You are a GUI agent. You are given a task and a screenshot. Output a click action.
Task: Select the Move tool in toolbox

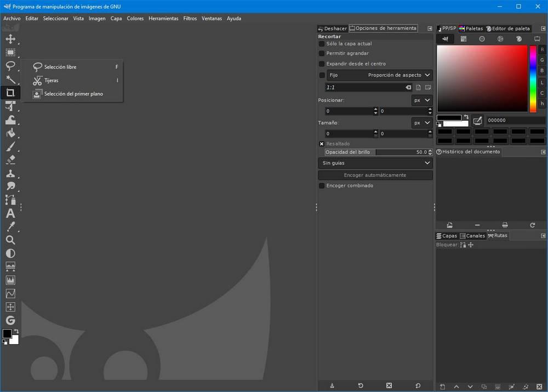(10, 39)
